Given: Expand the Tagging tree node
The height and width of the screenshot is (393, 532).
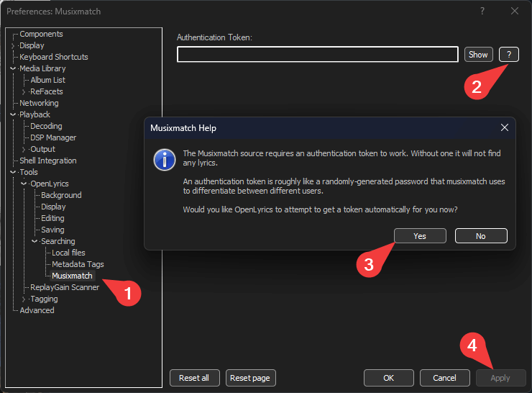Looking at the screenshot, I should [x=24, y=299].
